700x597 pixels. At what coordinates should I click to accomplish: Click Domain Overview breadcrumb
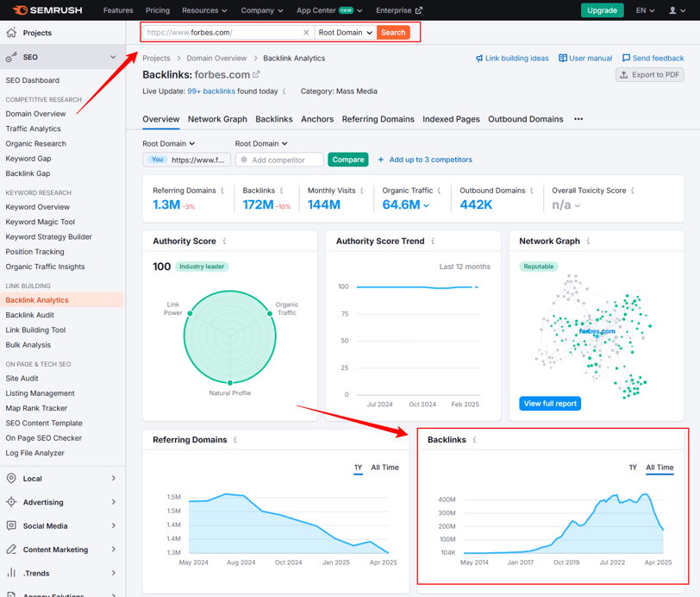[x=216, y=58]
